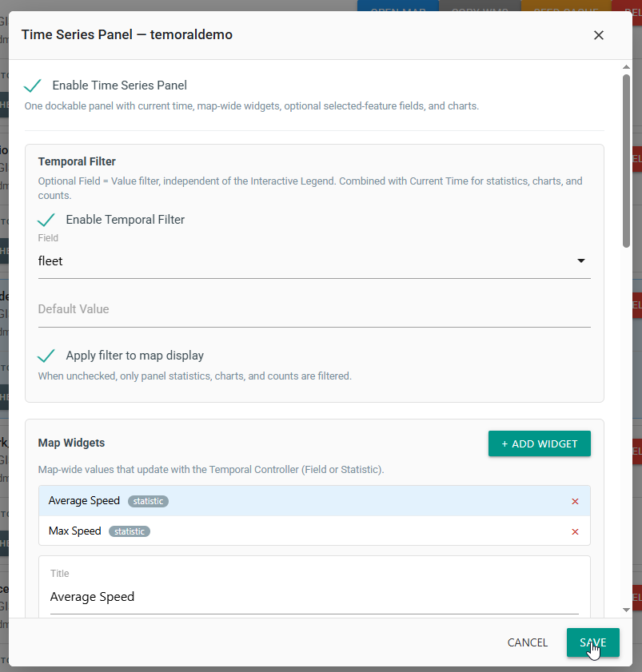Toggle Enable Time Series Panel checkbox
The image size is (642, 672).
click(x=33, y=85)
